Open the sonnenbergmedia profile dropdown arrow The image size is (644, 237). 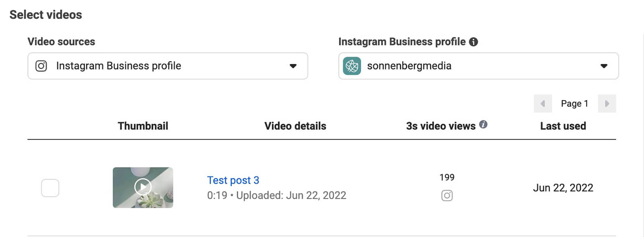click(604, 66)
